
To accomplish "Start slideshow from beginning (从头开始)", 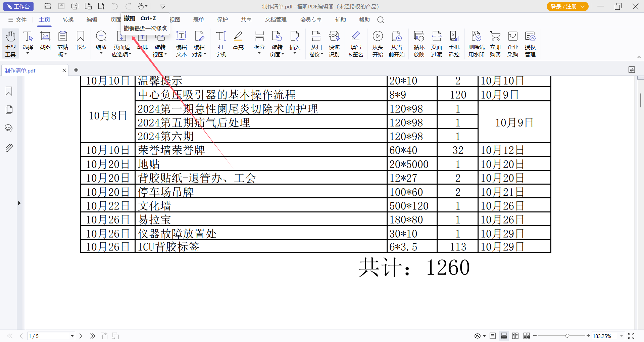I will 378,44.
